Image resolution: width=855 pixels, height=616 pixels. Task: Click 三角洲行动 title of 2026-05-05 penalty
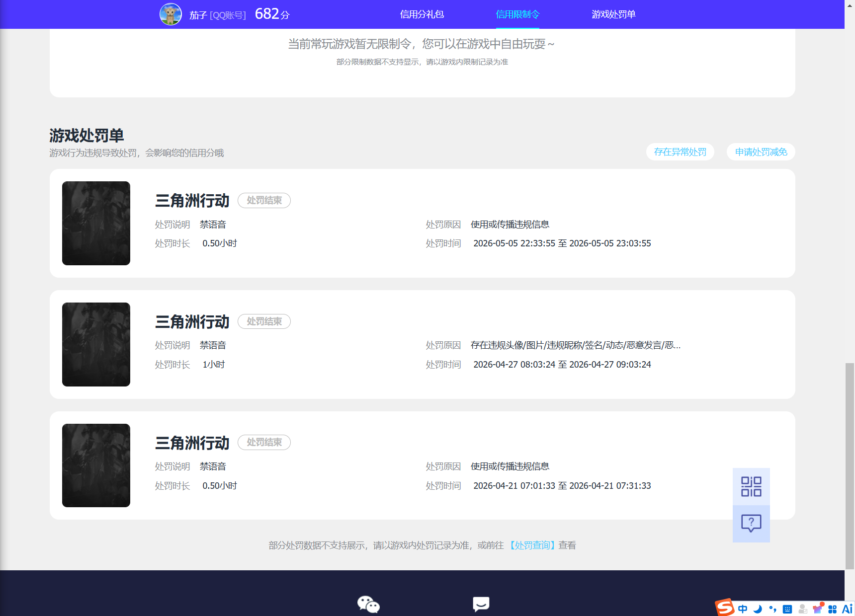tap(192, 201)
